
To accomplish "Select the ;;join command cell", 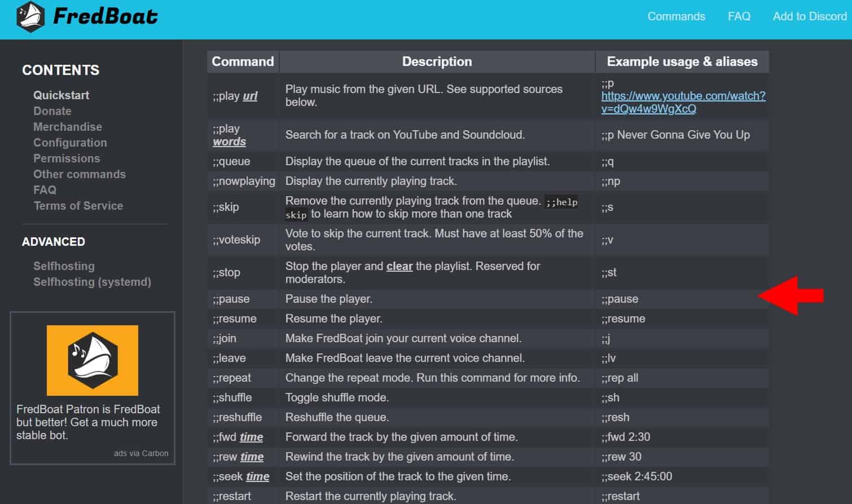I will tap(243, 338).
